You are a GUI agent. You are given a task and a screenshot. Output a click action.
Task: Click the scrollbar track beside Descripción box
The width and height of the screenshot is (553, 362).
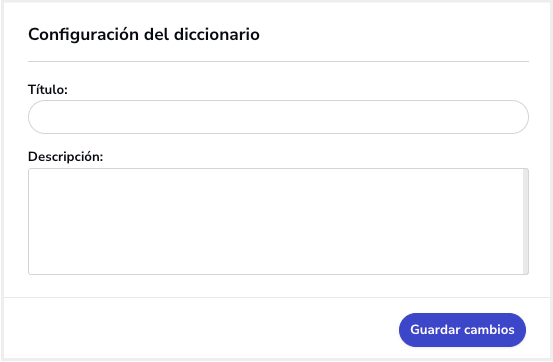coord(525,221)
